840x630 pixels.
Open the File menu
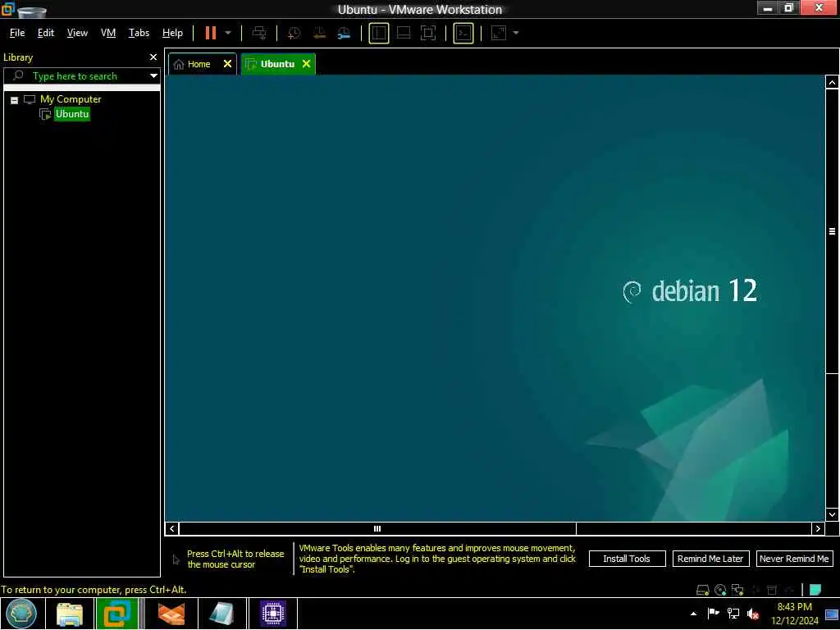(17, 33)
